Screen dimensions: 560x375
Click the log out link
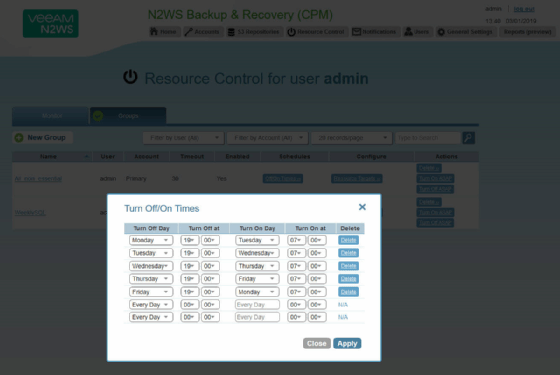524,9
